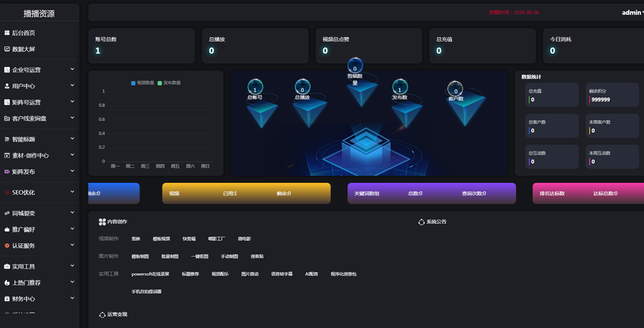The image size is (644, 328).
Task: Expand the 财务中心 sidebar chevron
Action: [x=72, y=299]
